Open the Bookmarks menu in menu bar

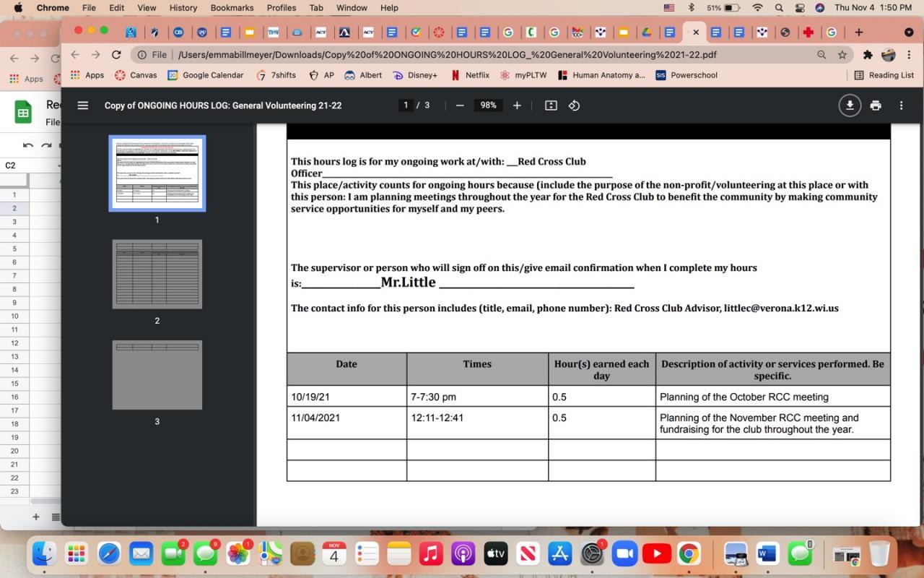click(232, 7)
